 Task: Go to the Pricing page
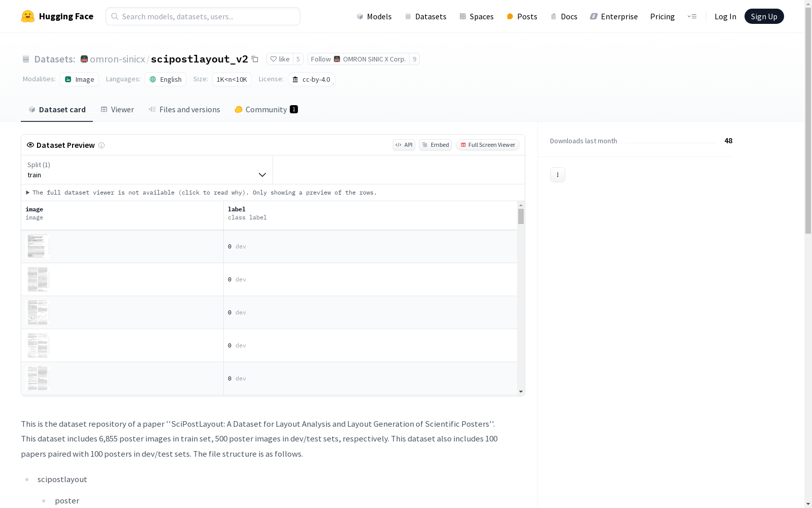tap(662, 16)
